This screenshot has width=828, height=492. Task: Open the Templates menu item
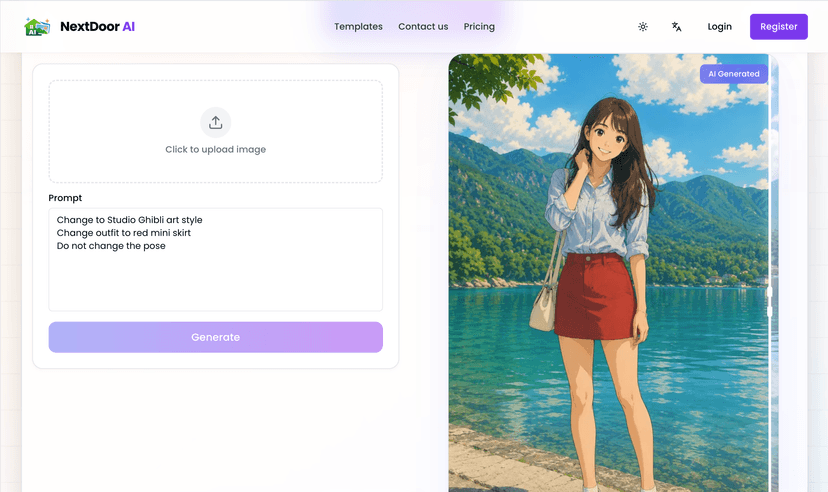358,26
